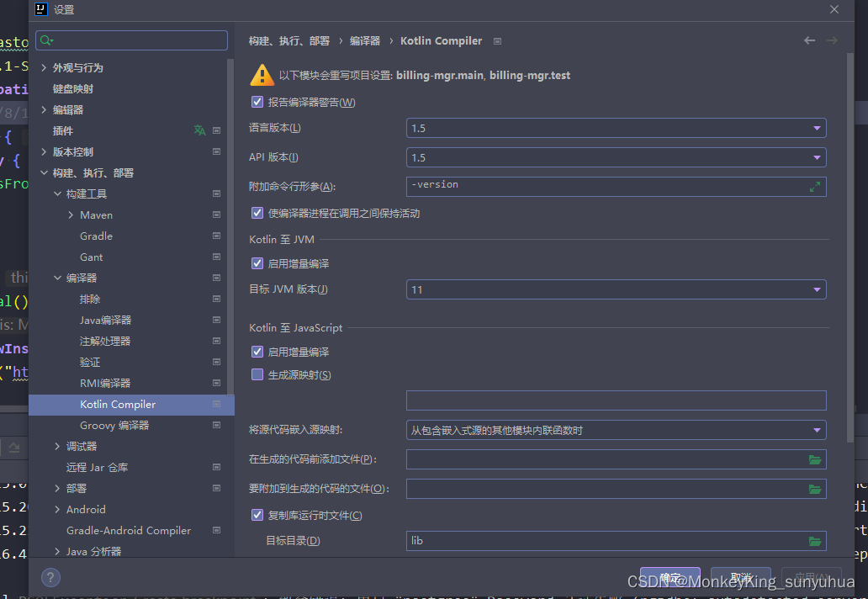
Task: Click the yellow warning icon above settings
Action: (x=262, y=74)
